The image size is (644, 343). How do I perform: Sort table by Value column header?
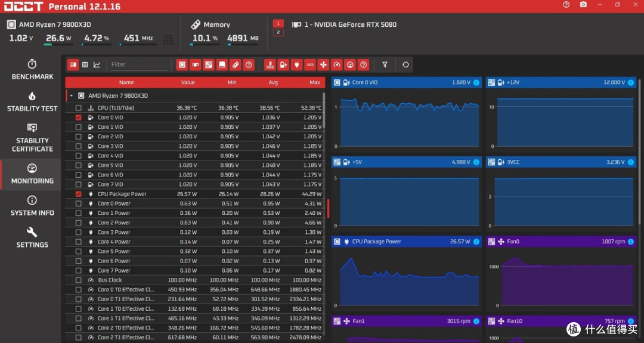click(188, 82)
